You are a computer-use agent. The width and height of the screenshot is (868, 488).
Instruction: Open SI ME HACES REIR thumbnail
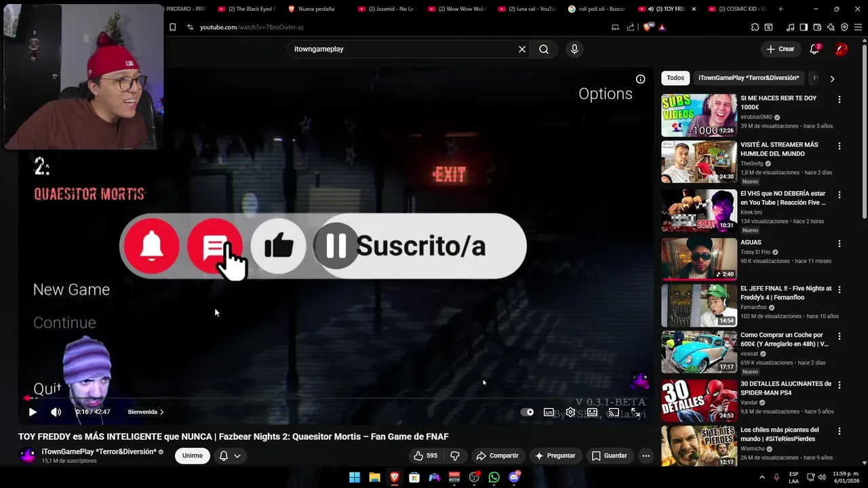point(698,115)
